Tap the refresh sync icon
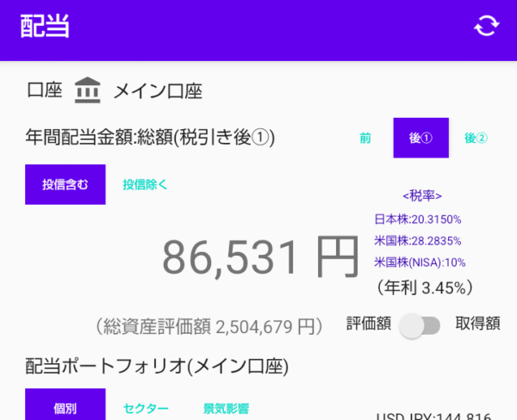 pyautogui.click(x=487, y=26)
